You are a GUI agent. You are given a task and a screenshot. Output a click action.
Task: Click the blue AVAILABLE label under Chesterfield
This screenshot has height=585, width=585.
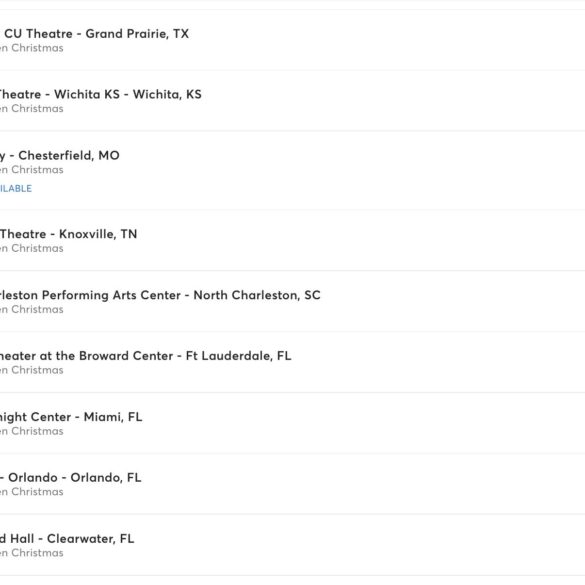click(x=16, y=188)
